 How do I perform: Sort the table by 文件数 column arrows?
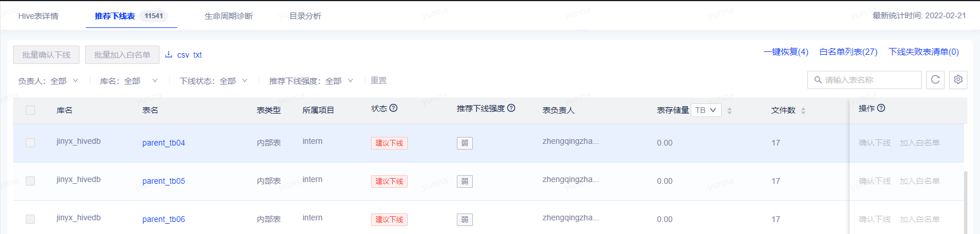click(x=803, y=111)
